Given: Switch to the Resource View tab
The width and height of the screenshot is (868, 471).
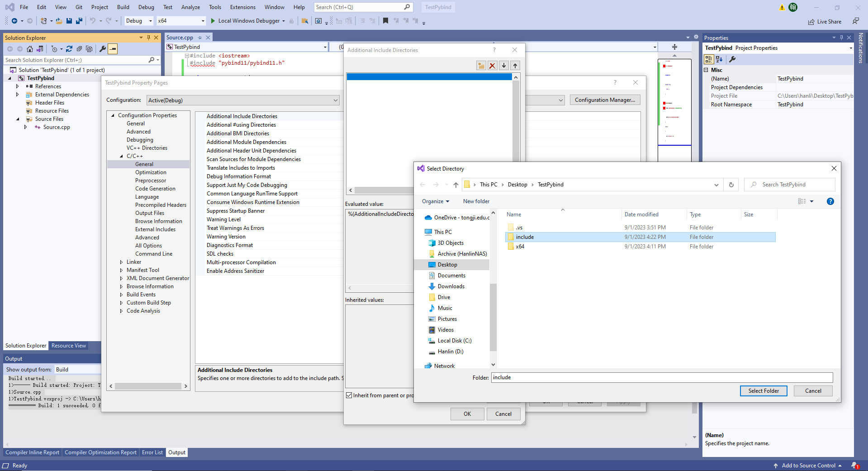Looking at the screenshot, I should tap(68, 346).
